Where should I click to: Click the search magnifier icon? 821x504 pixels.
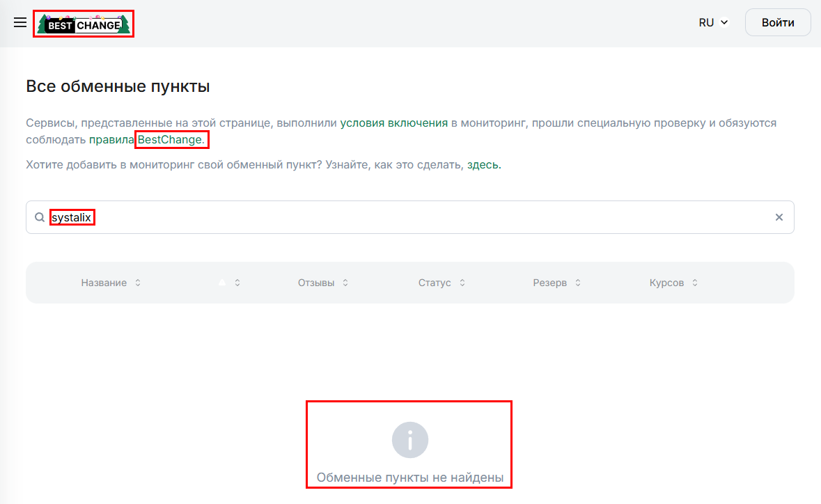(x=40, y=216)
